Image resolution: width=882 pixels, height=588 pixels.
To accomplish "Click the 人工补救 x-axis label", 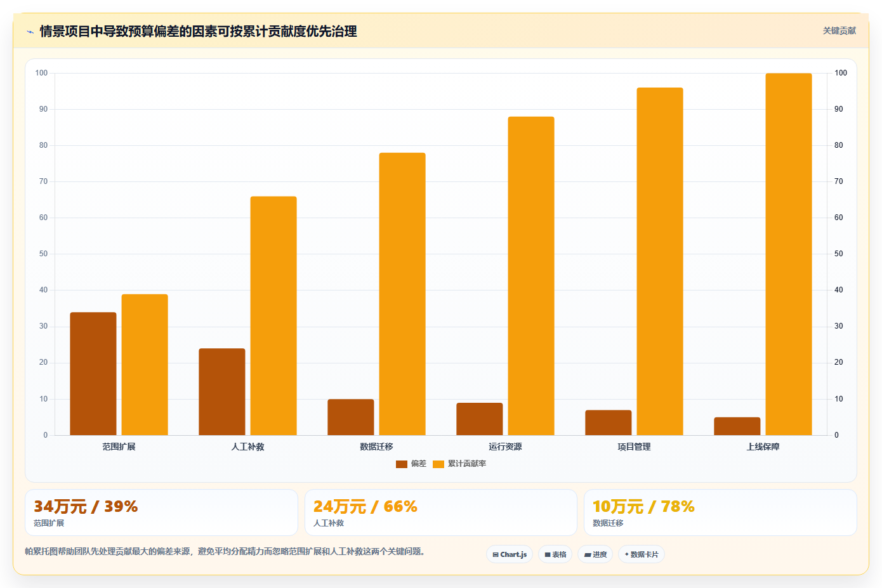I will pos(248,447).
